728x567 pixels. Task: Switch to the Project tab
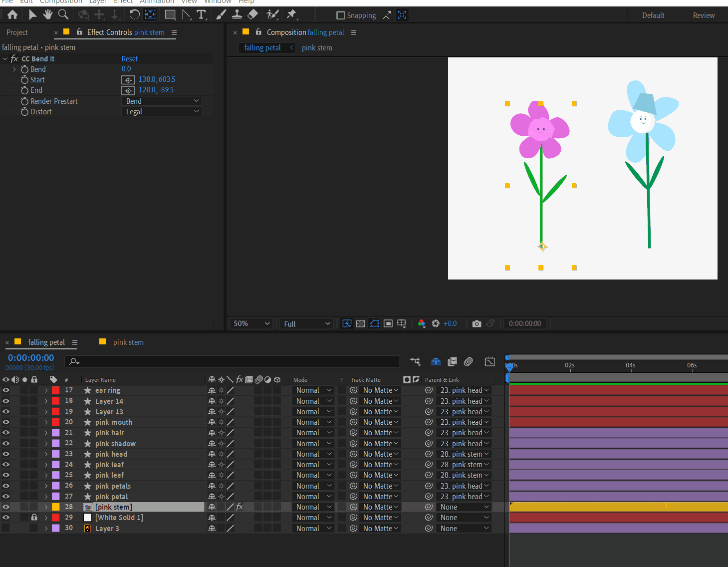17,32
